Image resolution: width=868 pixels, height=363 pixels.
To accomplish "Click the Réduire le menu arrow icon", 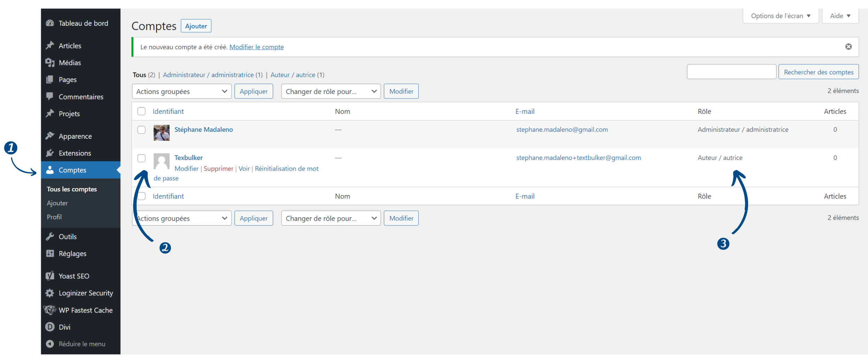I will coord(50,344).
